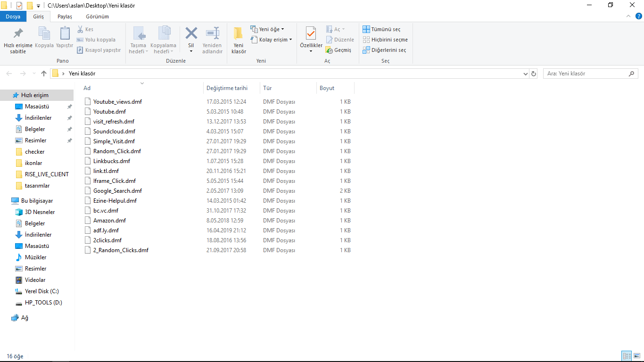Open Yerel Disk (C:) drive
The height and width of the screenshot is (362, 644).
click(x=41, y=291)
